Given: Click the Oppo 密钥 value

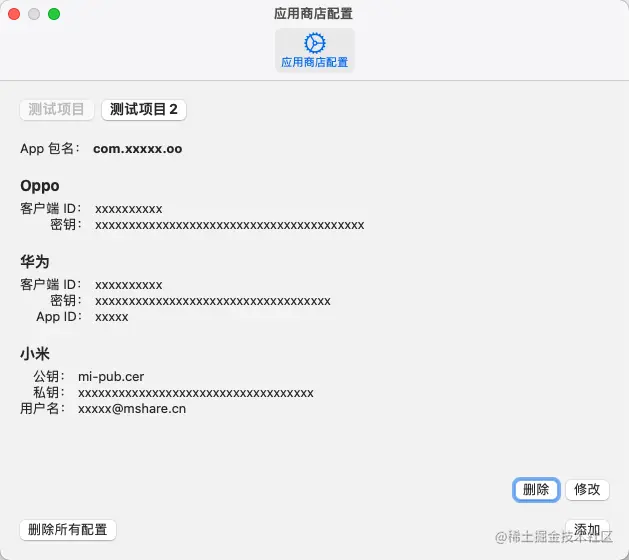Looking at the screenshot, I should click(229, 225).
